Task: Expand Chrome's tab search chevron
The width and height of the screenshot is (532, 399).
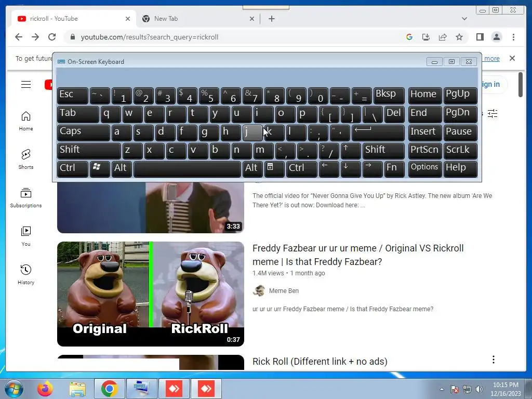Action: point(464,19)
